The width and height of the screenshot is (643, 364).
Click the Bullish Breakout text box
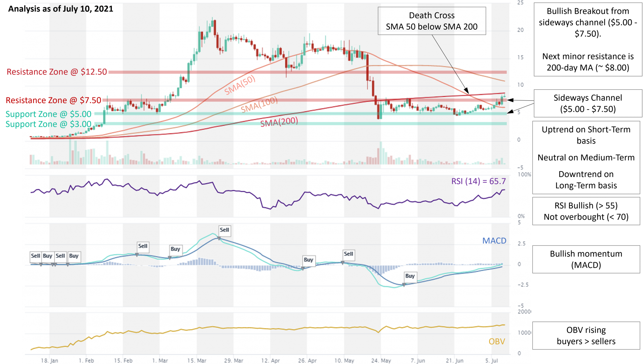coord(588,39)
